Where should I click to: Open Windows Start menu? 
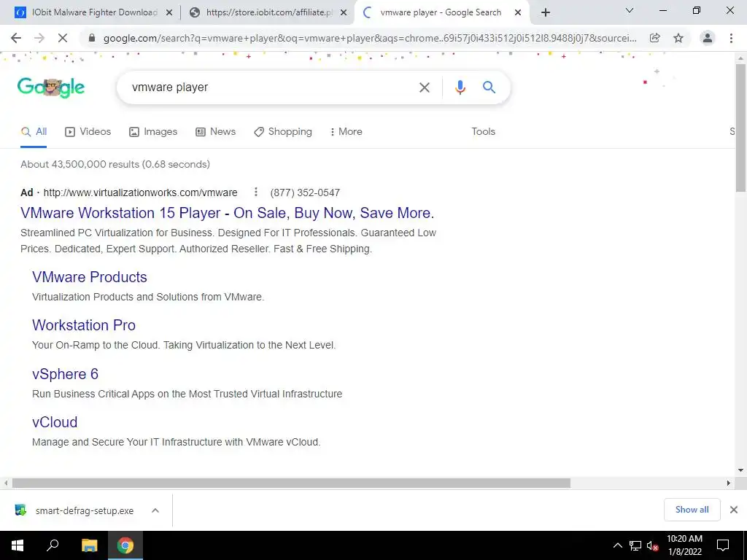click(18, 545)
